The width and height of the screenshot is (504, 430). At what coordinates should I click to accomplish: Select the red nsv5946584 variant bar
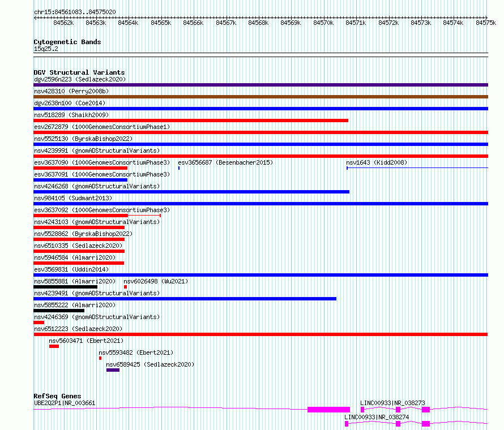click(79, 263)
